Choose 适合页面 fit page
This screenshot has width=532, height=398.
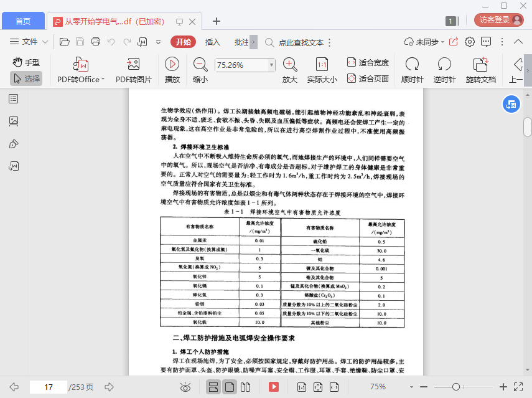point(368,78)
